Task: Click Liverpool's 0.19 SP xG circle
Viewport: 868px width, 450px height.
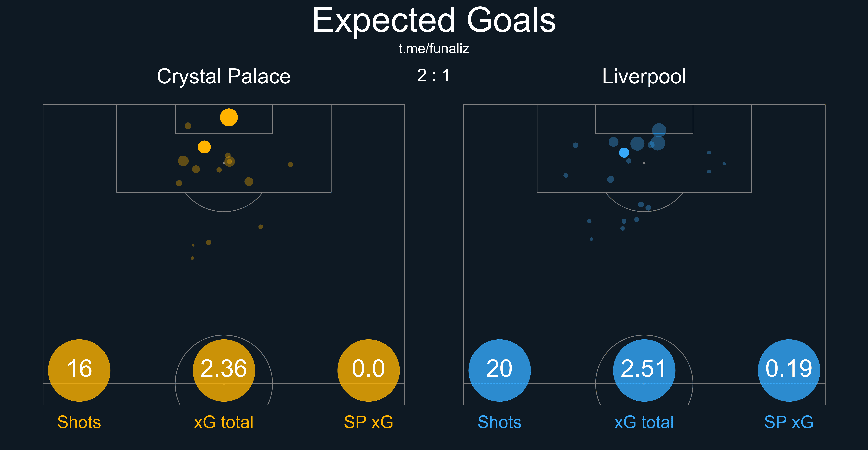Action: coord(789,370)
